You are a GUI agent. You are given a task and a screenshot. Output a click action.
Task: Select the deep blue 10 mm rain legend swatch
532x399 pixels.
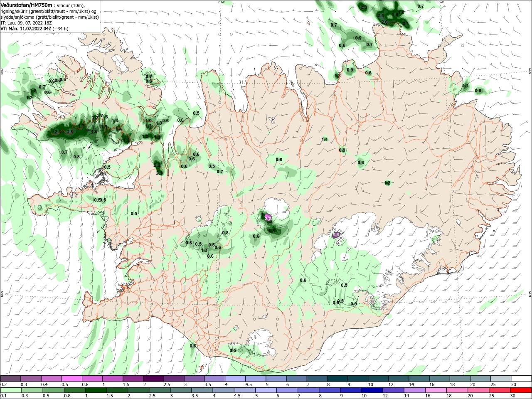click(371, 390)
